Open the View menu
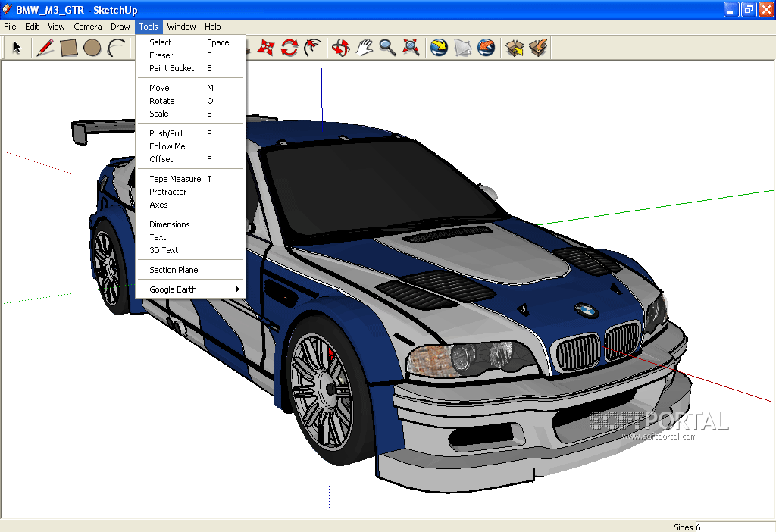The image size is (776, 532). pyautogui.click(x=56, y=27)
